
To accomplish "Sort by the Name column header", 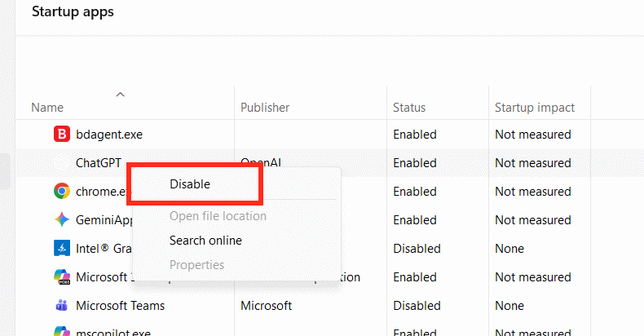I will click(x=47, y=108).
